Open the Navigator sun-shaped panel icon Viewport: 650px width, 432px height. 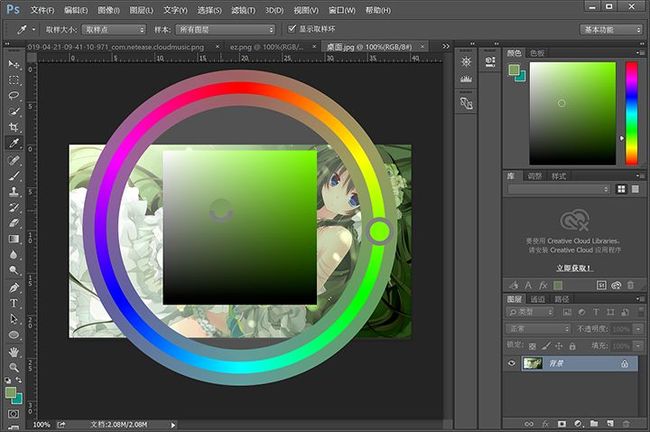pos(466,62)
